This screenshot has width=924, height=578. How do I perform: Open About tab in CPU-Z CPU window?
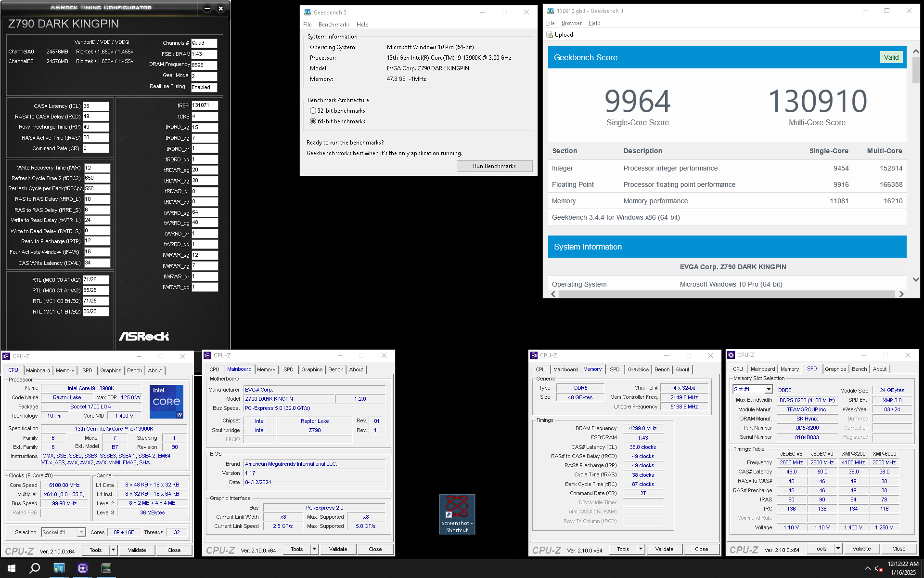click(x=155, y=370)
